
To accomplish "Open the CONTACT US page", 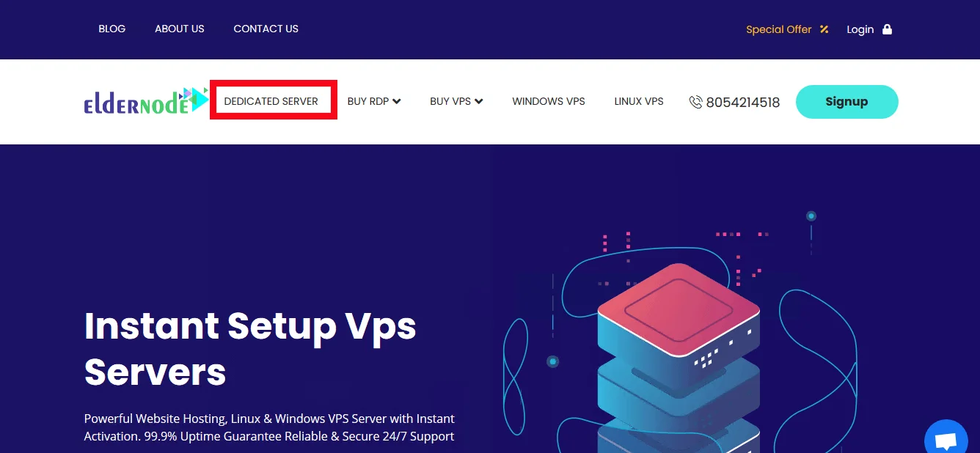I will coord(266,29).
